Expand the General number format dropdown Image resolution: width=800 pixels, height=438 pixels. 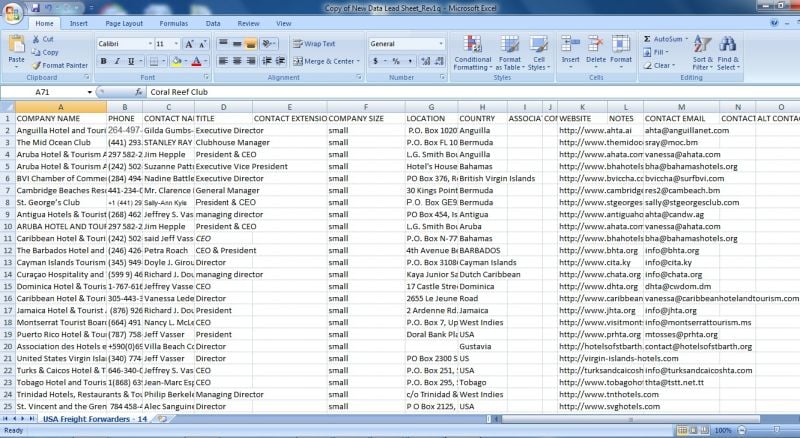point(440,44)
